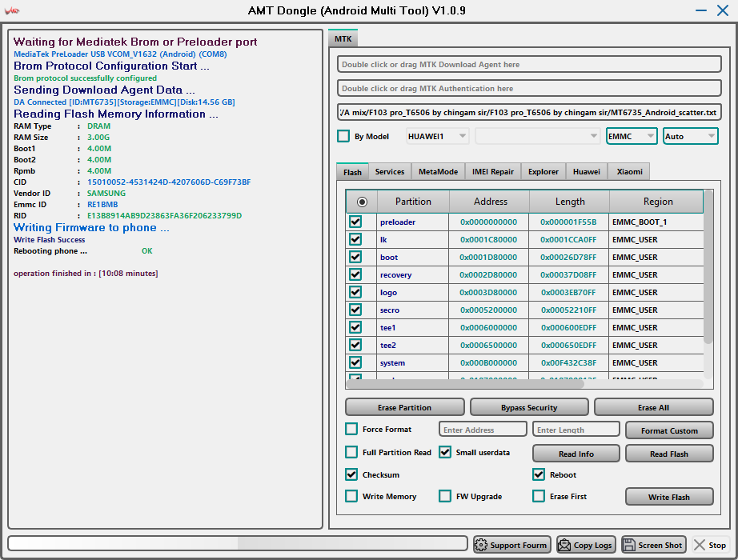738x560 pixels.
Task: Click the AMT Dongle logo icon
Action: pyautogui.click(x=12, y=10)
